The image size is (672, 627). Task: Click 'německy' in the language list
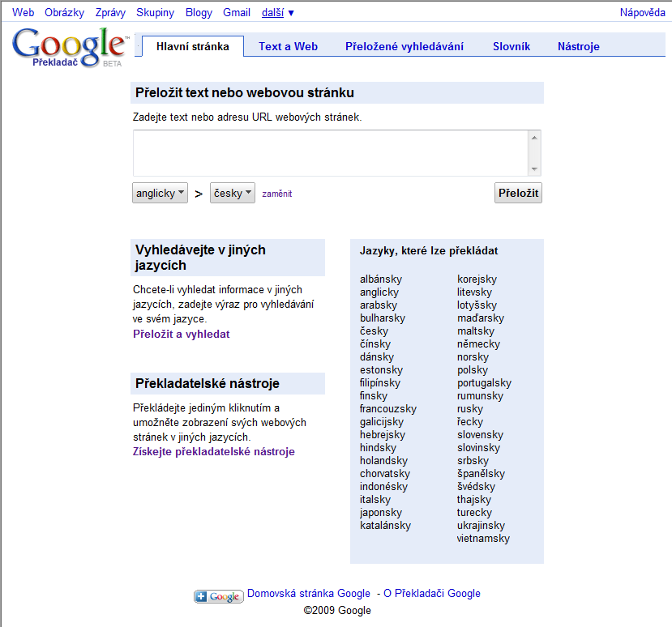tap(478, 344)
